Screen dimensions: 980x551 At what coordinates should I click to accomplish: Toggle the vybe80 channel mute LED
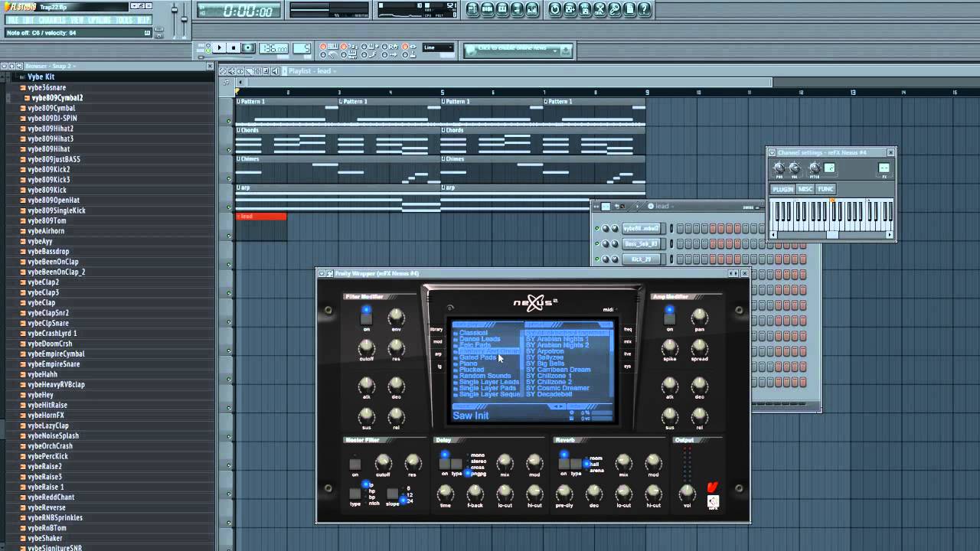click(x=597, y=228)
